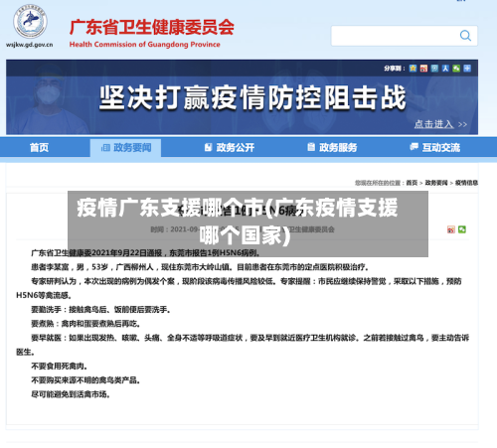Open more share options with the plus icon
This screenshot has width=497, height=448.
[467, 69]
